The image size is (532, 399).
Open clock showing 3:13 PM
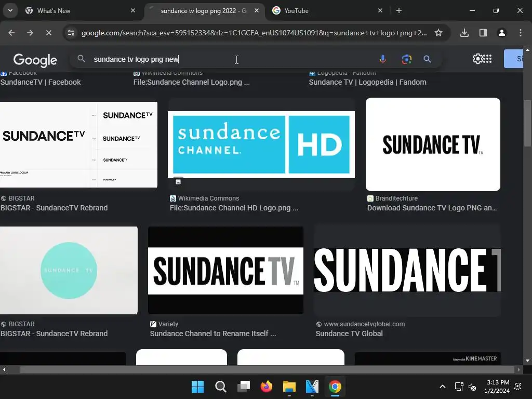coord(497,387)
